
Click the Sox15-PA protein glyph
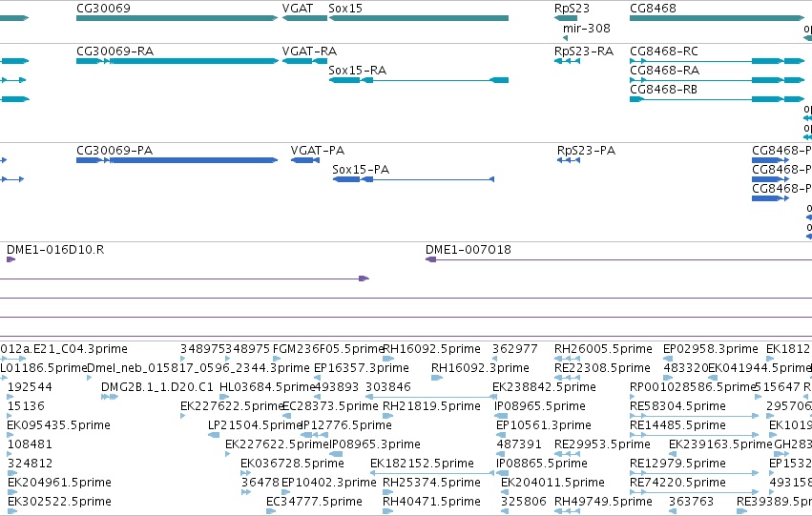413,179
